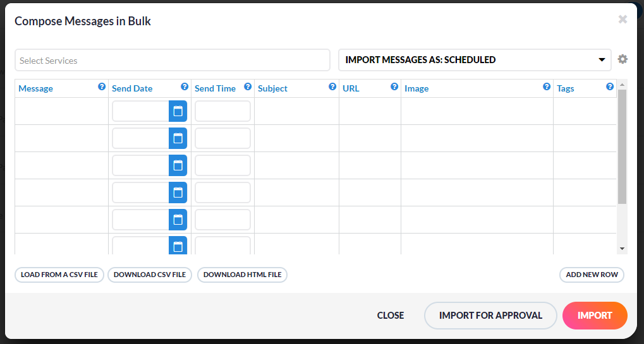
Task: Click the third row's URL cell
Action: point(370,165)
